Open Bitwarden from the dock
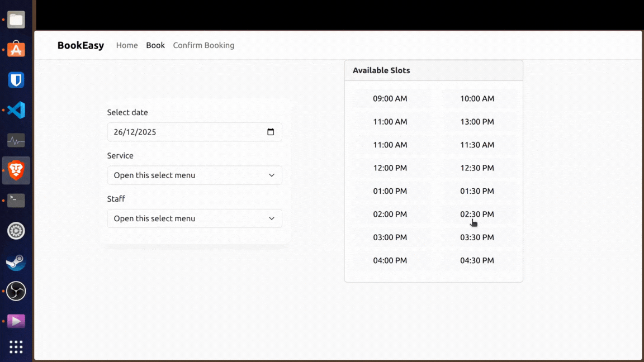This screenshot has width=644, height=362. click(x=16, y=80)
